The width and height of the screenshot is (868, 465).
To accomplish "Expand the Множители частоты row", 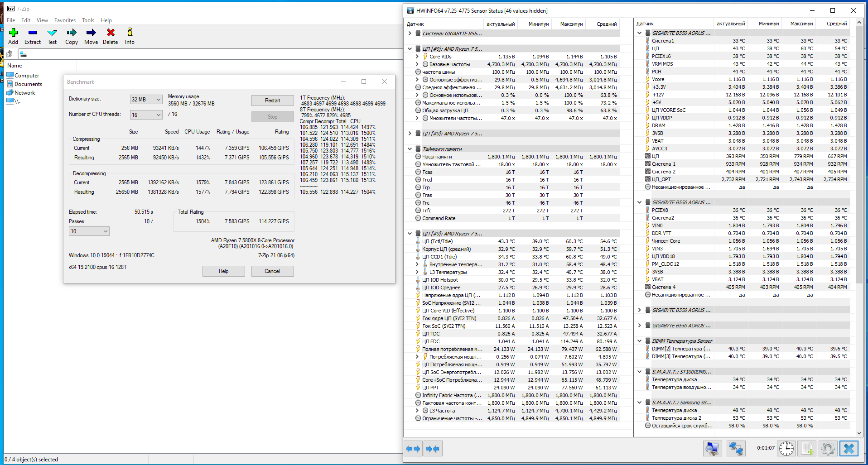I will (417, 118).
